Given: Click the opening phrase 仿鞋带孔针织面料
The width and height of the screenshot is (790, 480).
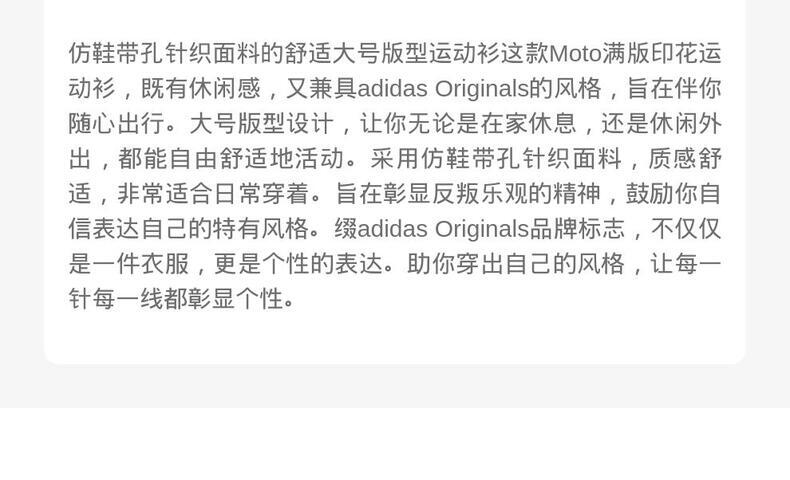Looking at the screenshot, I should click(165, 53).
